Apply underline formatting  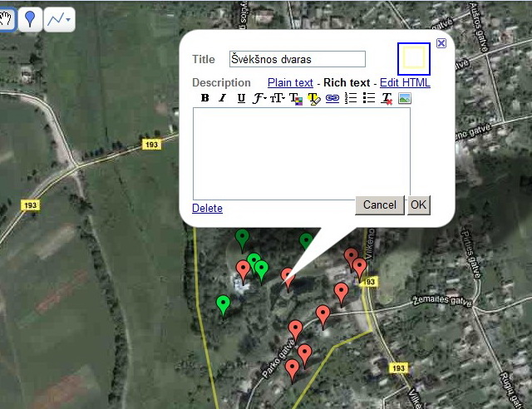[x=241, y=98]
